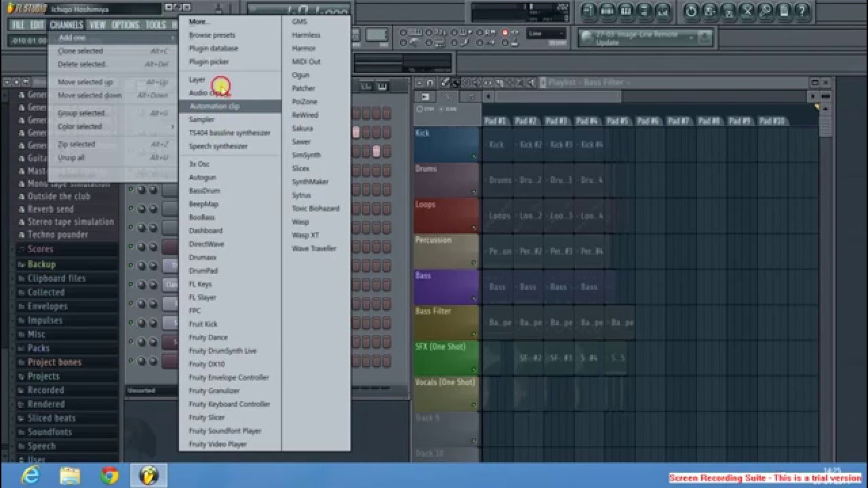
Task: Select Techno pounder in browser
Action: [58, 235]
